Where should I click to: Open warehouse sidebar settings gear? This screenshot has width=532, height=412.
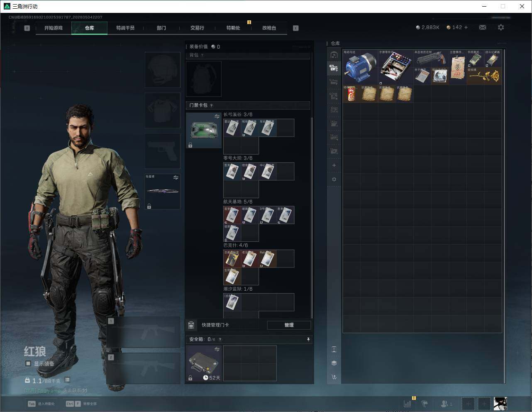tap(334, 179)
